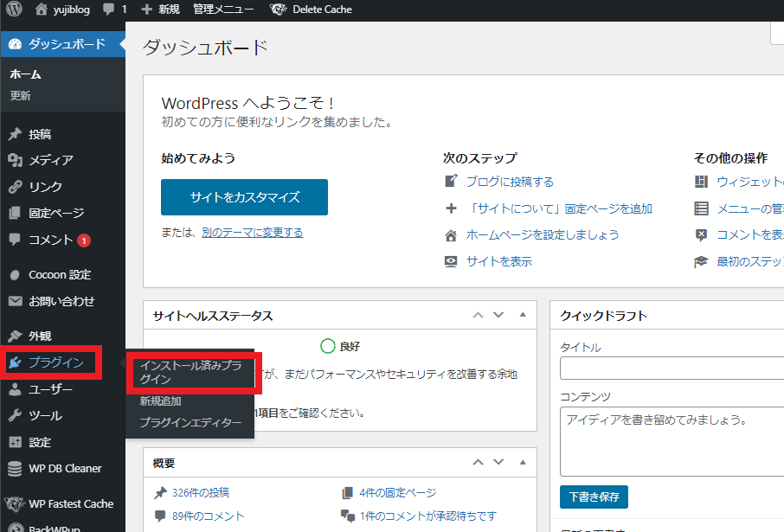Collapse the サイトヘルスステータス panel triangle

click(x=523, y=315)
